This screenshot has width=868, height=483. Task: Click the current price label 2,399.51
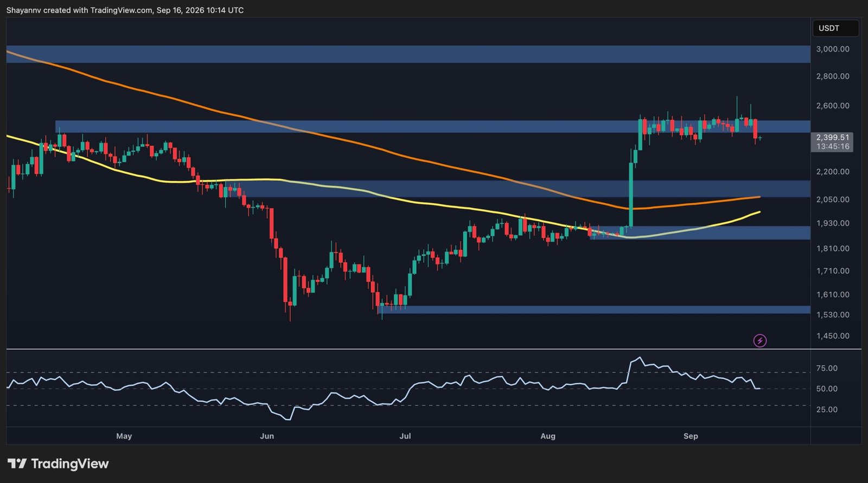point(832,138)
